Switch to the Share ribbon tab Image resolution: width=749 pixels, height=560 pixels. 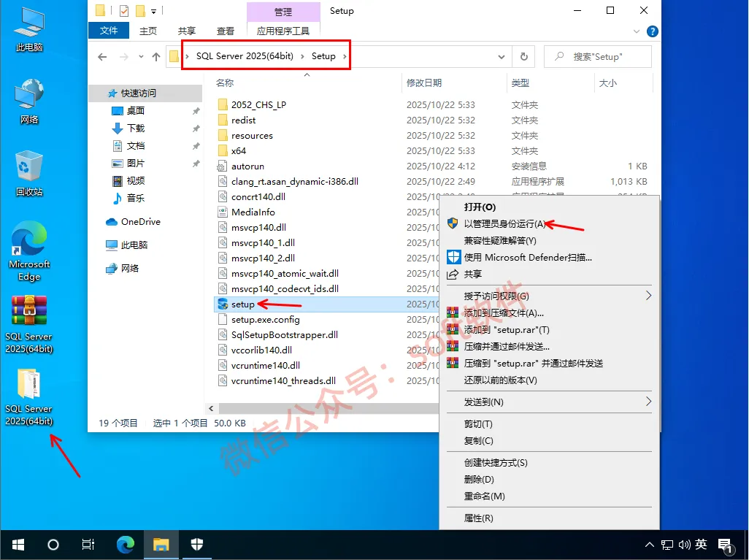coord(187,31)
